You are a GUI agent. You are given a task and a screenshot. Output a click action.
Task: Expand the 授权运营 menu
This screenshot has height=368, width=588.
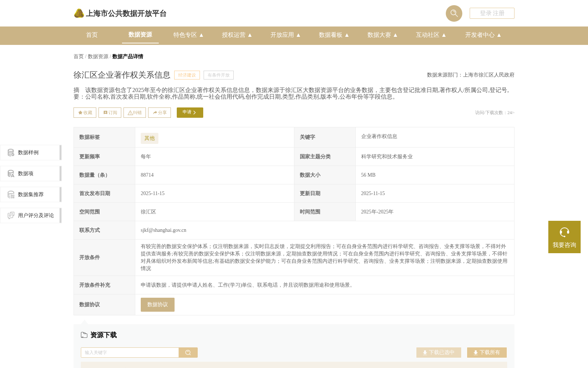coord(237,35)
